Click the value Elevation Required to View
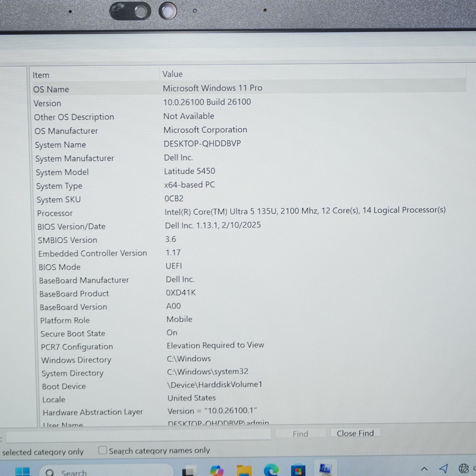The width and height of the screenshot is (476, 476). [x=215, y=345]
